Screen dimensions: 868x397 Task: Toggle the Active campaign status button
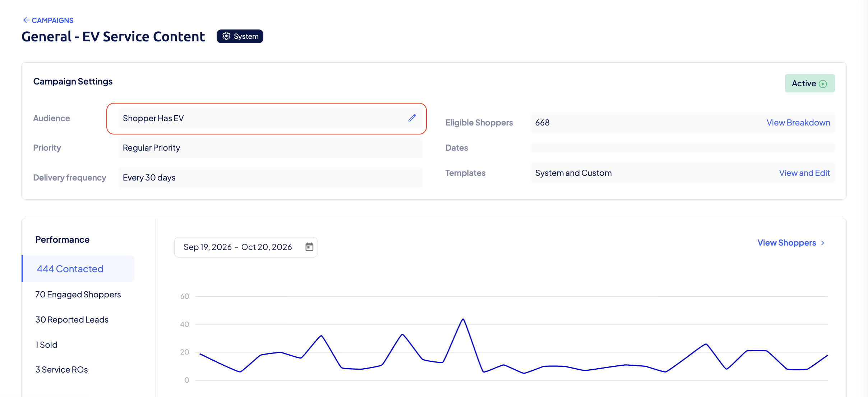pos(809,83)
